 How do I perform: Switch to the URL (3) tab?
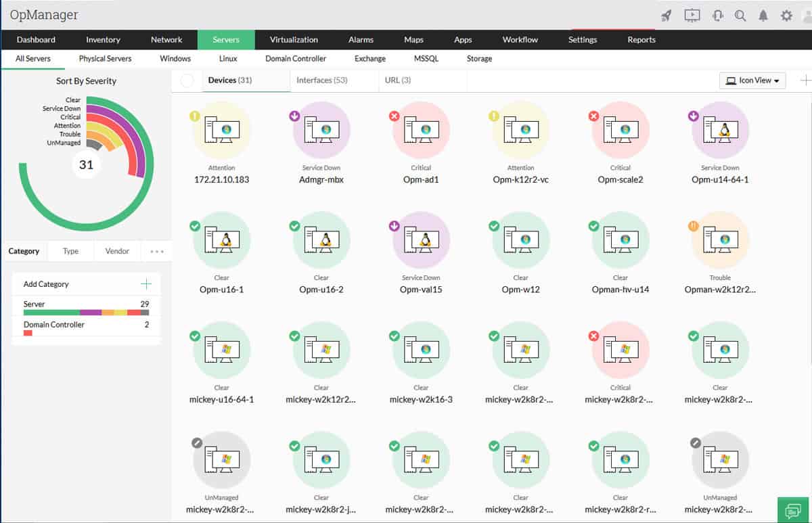(398, 80)
